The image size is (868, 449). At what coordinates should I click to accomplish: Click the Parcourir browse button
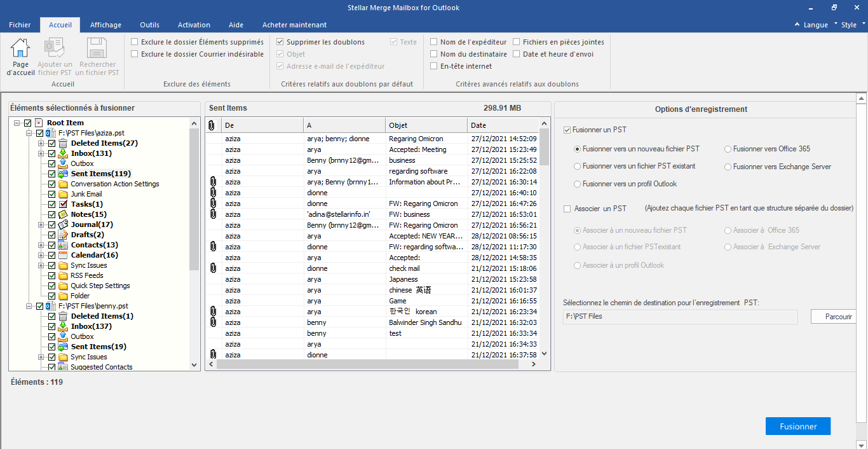pyautogui.click(x=834, y=316)
